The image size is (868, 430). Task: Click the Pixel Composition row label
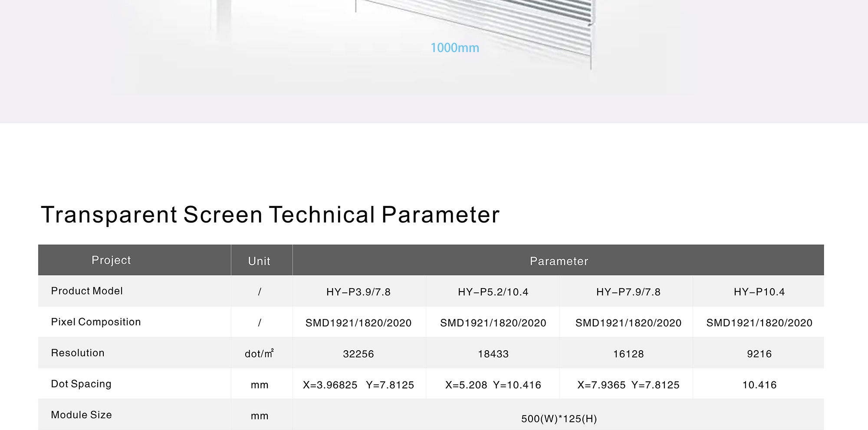tap(96, 322)
